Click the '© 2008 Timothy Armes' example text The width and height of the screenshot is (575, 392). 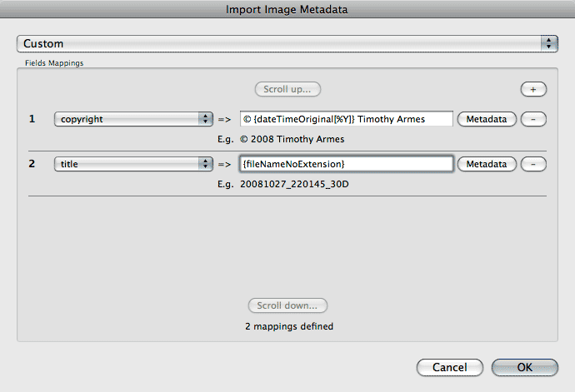tap(292, 139)
